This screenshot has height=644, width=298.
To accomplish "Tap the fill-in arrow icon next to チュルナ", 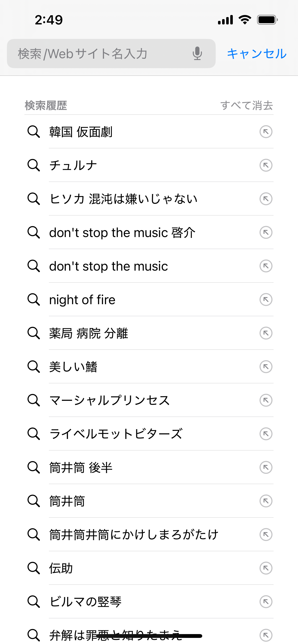I will pos(266,165).
